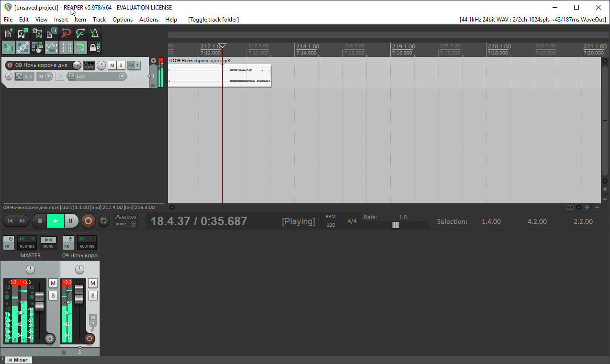Click audio device info 44.1kHz 24bit WAV
This screenshot has width=610, height=364.
(x=533, y=20)
